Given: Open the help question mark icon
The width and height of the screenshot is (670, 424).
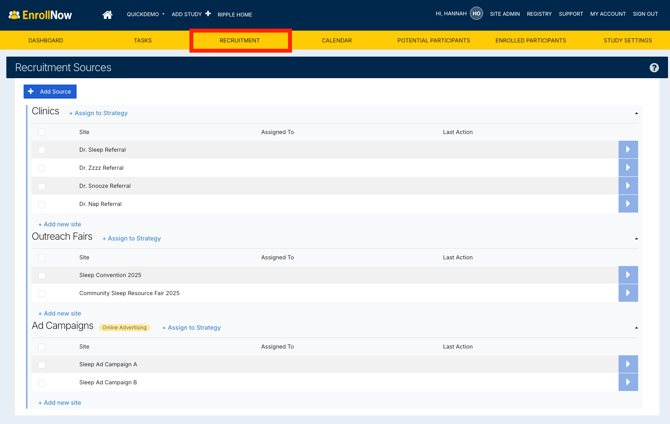Looking at the screenshot, I should click(x=654, y=68).
